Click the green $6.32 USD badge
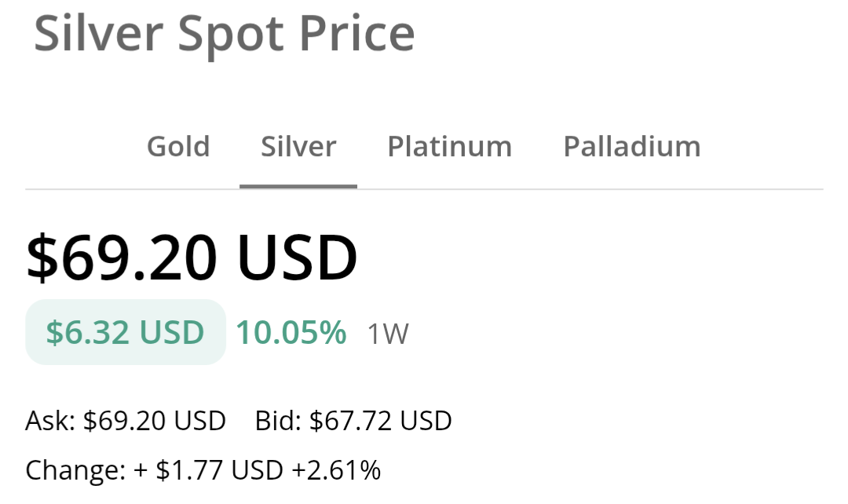 coord(126,332)
